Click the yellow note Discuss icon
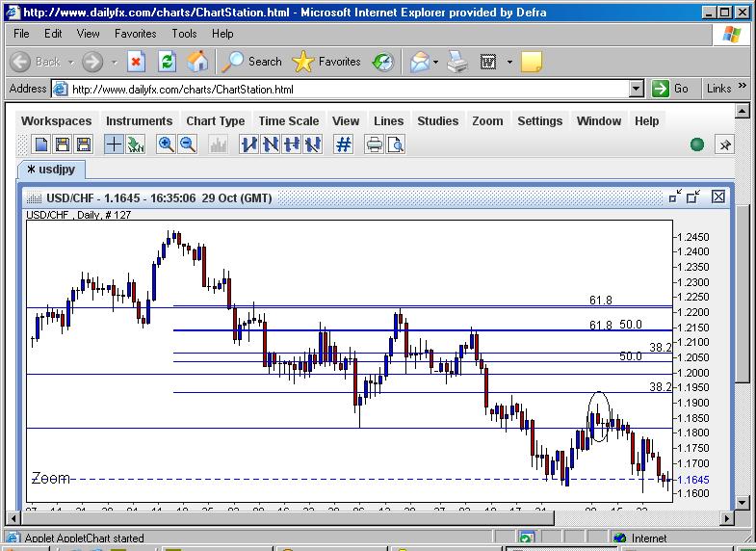The width and height of the screenshot is (756, 551). pos(532,62)
